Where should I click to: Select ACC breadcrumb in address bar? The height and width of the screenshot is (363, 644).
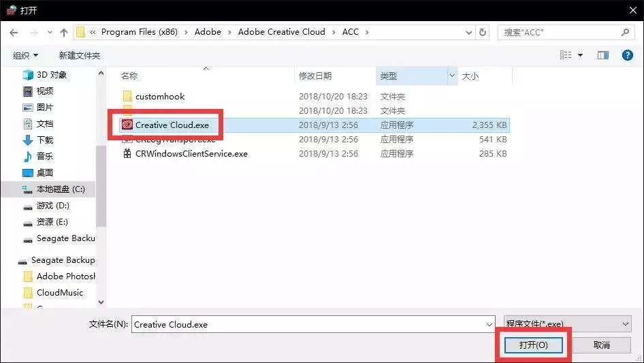tap(351, 32)
